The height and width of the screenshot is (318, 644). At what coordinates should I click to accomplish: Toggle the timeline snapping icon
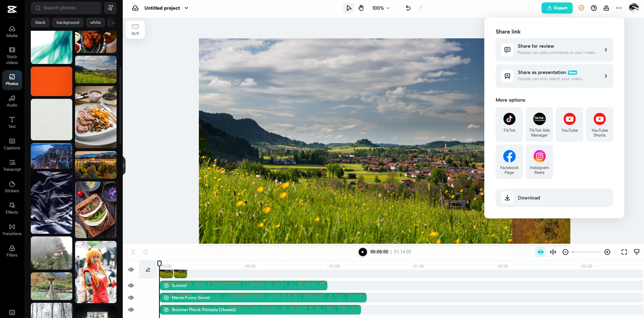540,252
